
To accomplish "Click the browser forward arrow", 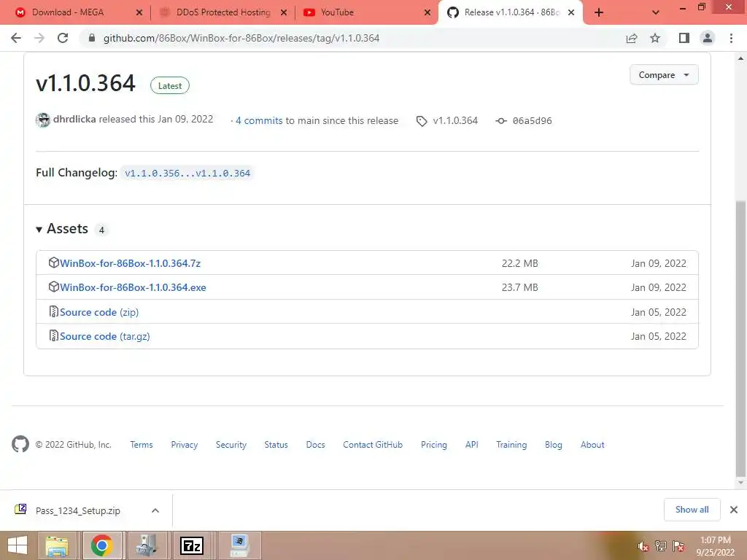I will (x=39, y=38).
